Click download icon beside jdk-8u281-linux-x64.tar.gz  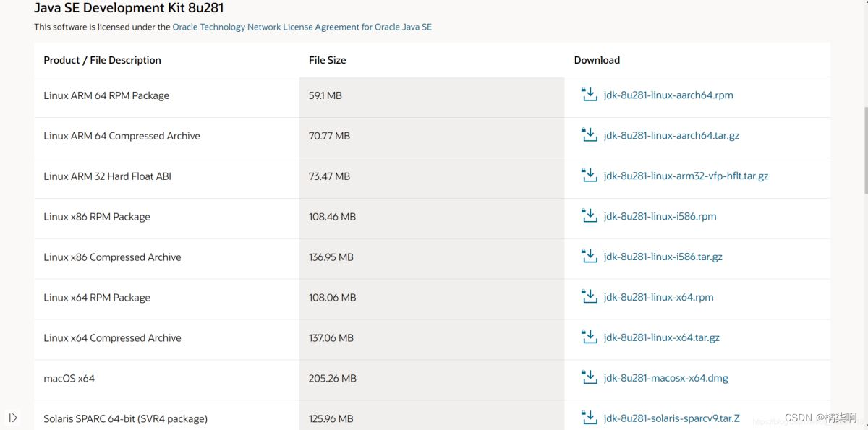pyautogui.click(x=590, y=337)
